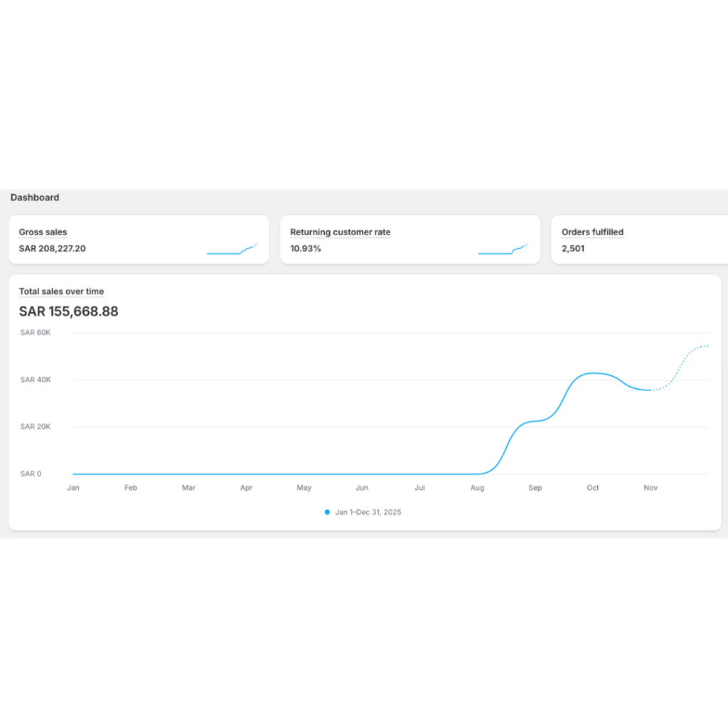Open the Gross sales metric title

[x=43, y=232]
